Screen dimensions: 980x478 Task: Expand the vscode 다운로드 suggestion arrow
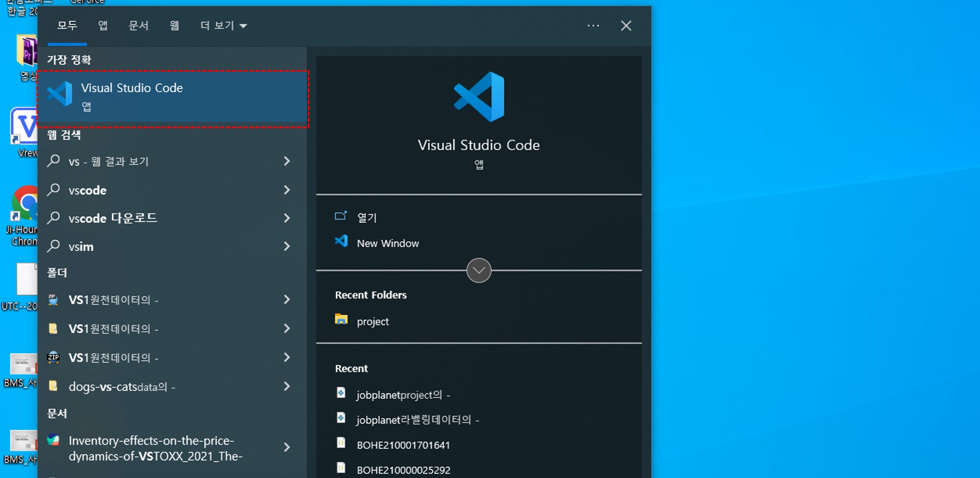pyautogui.click(x=287, y=218)
